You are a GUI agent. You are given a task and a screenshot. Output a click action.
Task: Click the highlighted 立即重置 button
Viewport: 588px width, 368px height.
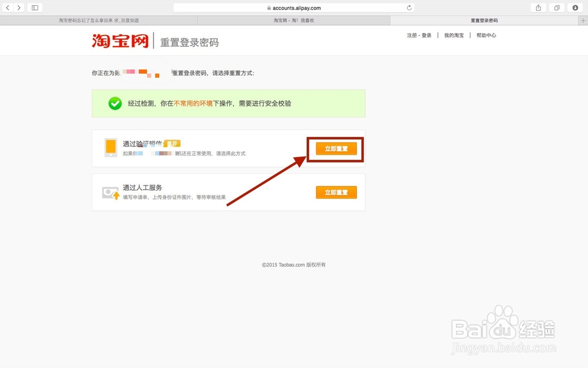(x=336, y=148)
